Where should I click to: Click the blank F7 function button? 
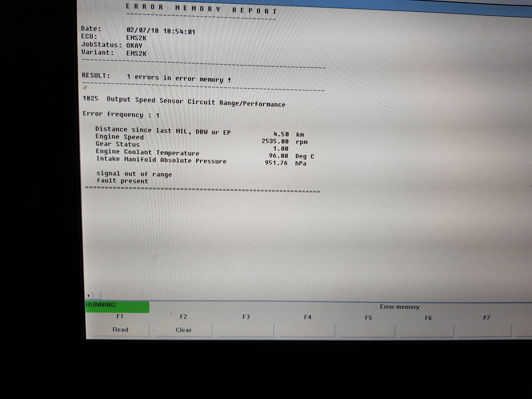[486, 331]
